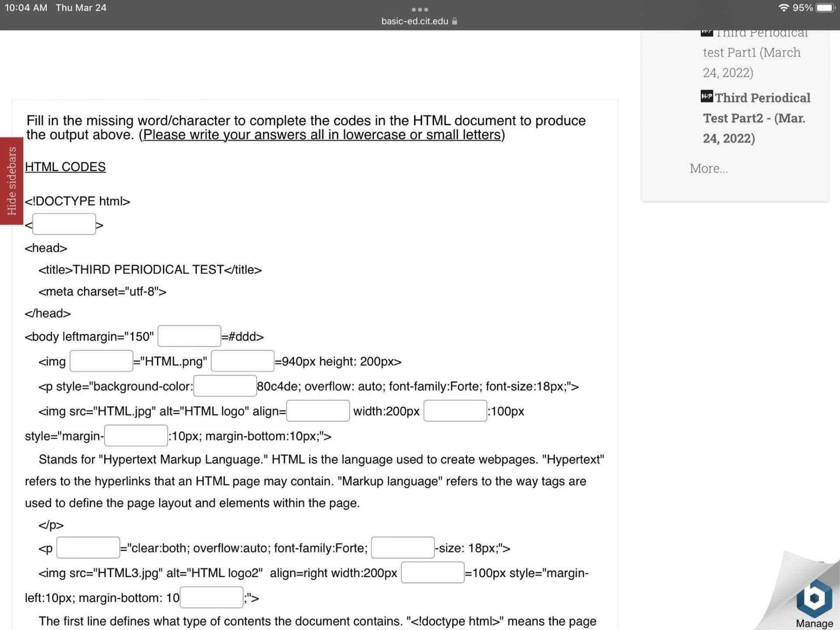Tap the clock showing 10:04 AM

[x=26, y=8]
